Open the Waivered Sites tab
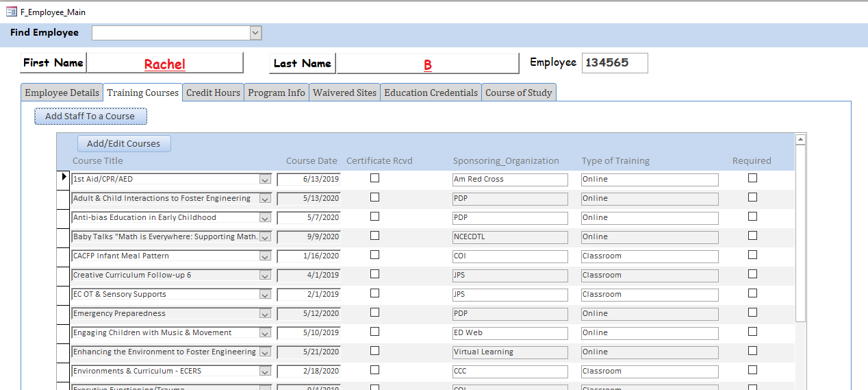 coord(344,93)
